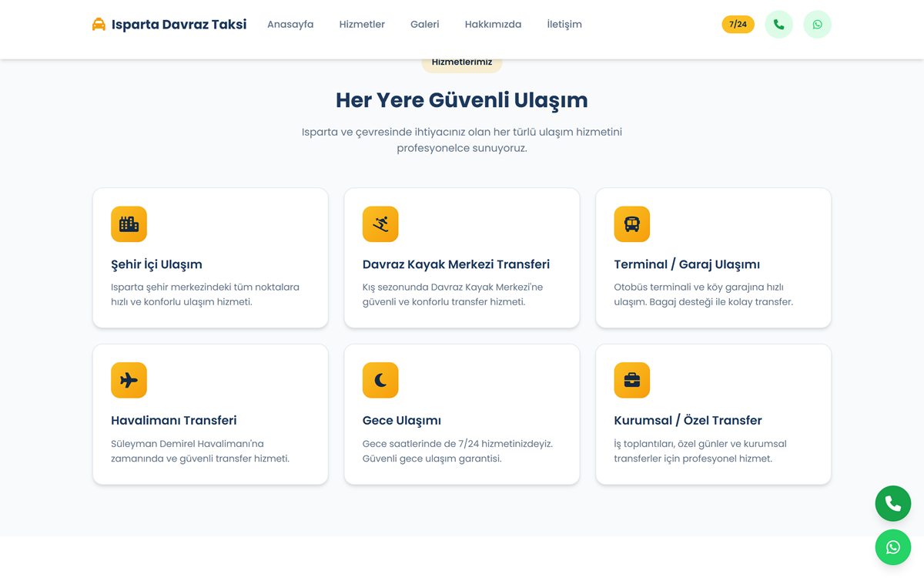Click the Kurumsal / Özel Transfer title
This screenshot has height=578, width=924.
point(688,421)
